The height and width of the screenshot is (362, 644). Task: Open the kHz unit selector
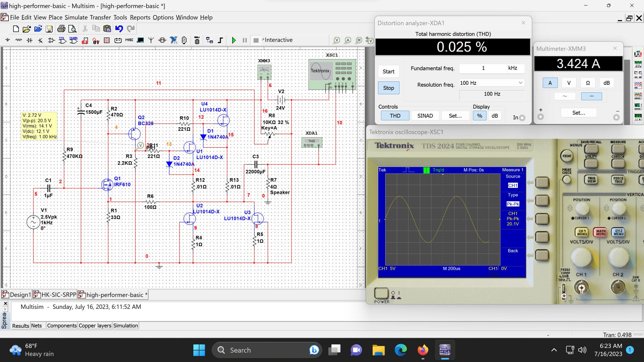(x=516, y=68)
